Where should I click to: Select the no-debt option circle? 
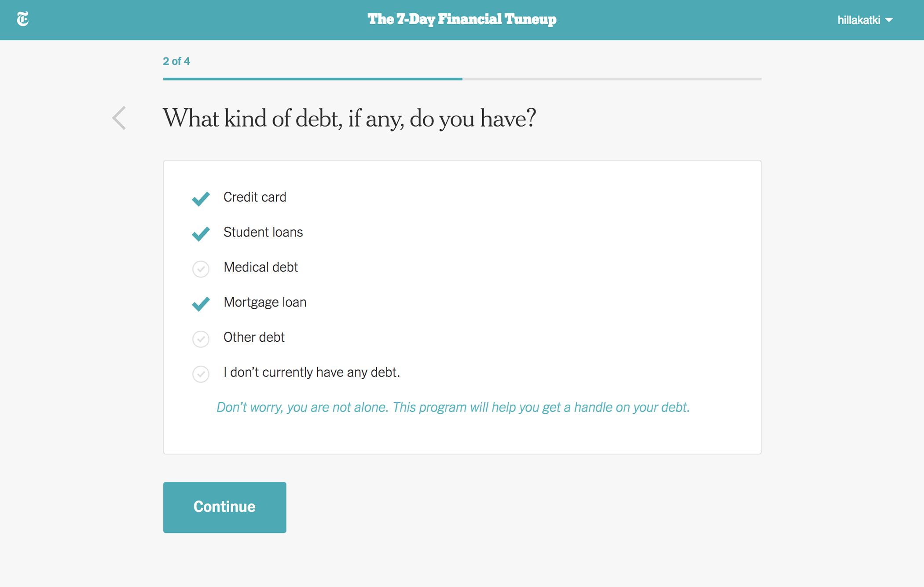pos(201,374)
